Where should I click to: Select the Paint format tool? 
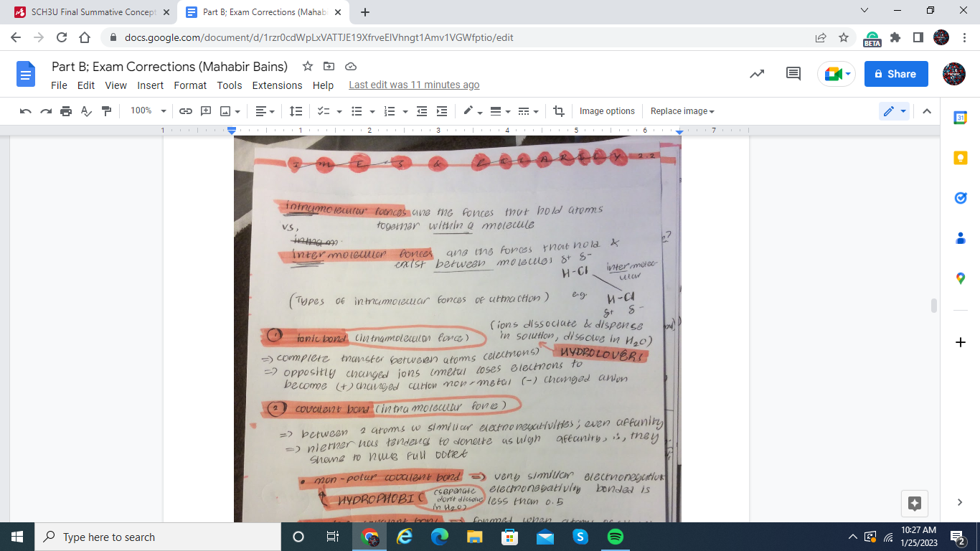coord(107,111)
